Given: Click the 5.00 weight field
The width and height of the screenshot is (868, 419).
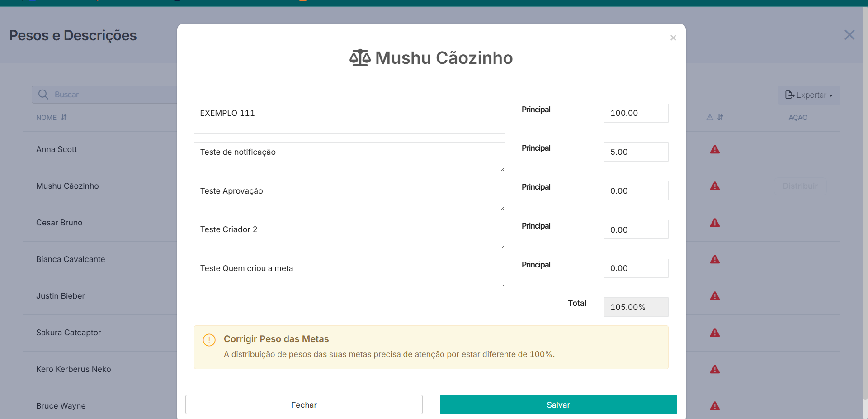Looking at the screenshot, I should click(x=636, y=152).
